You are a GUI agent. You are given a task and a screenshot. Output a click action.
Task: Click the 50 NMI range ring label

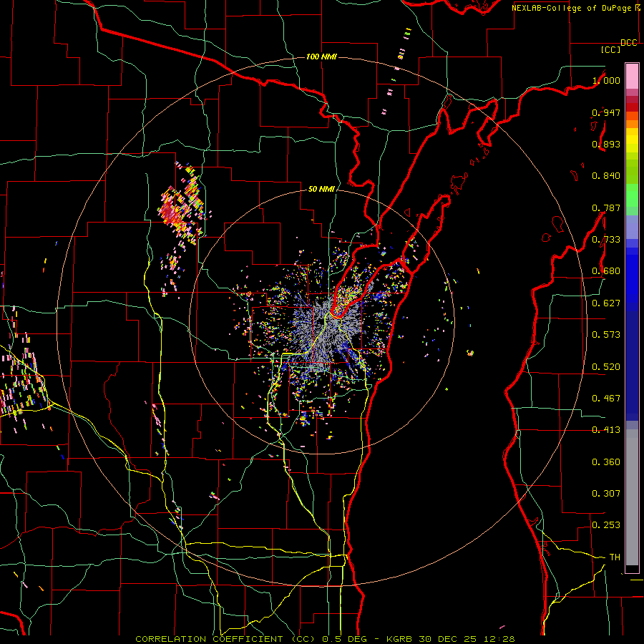[x=321, y=189]
